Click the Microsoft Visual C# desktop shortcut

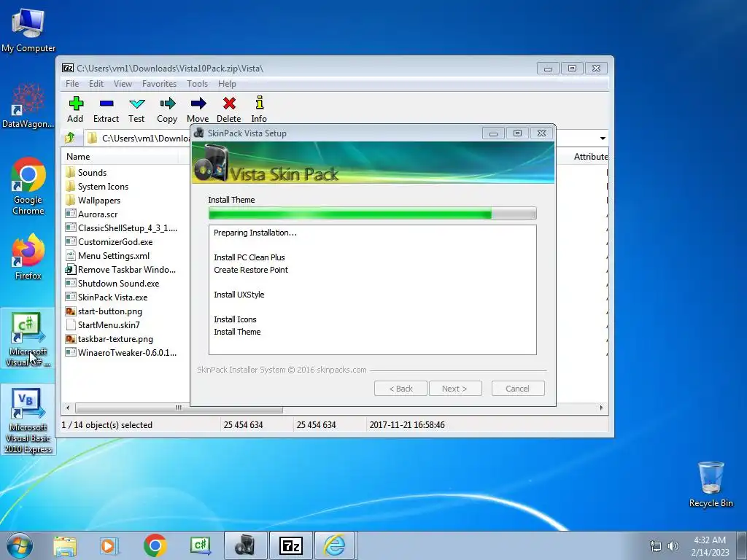[x=28, y=339]
